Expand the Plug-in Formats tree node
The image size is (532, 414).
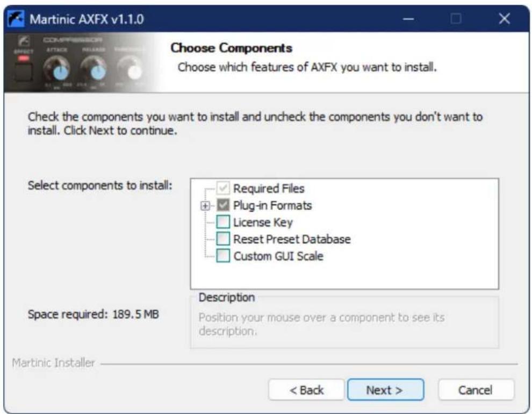click(x=205, y=205)
